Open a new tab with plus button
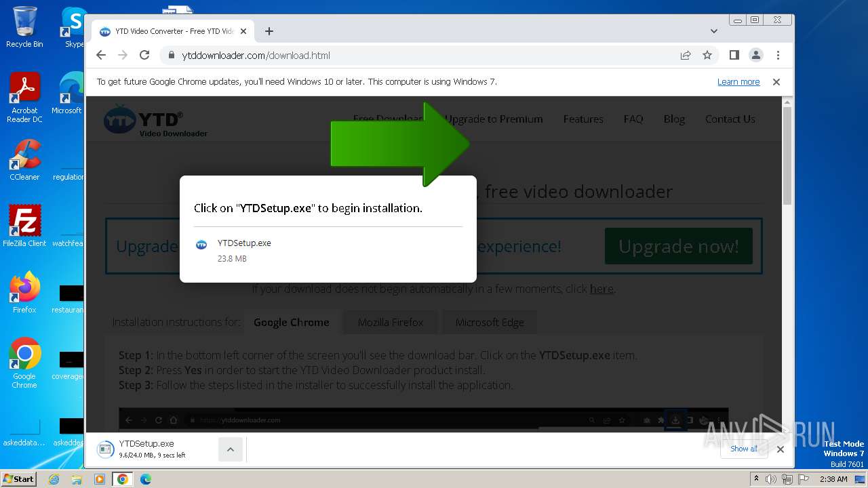Screen dimensions: 868x488 tap(269, 31)
